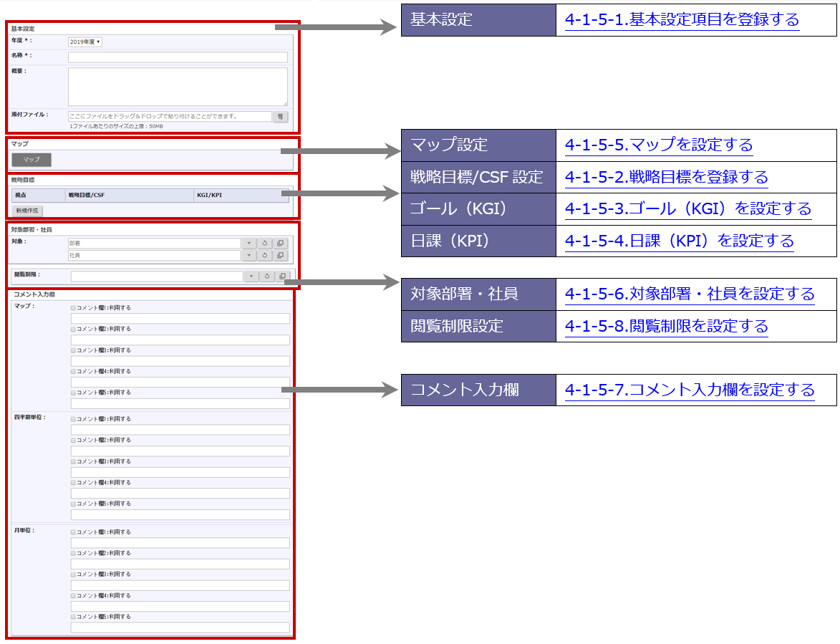This screenshot has width=840, height=644.
Task: Click the 視点 column header
Action: (x=38, y=195)
